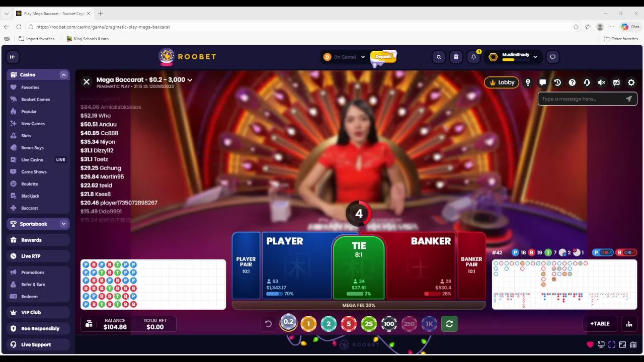This screenshot has width=644, height=362.
Task: Select the 0.2 chip
Action: (x=288, y=323)
